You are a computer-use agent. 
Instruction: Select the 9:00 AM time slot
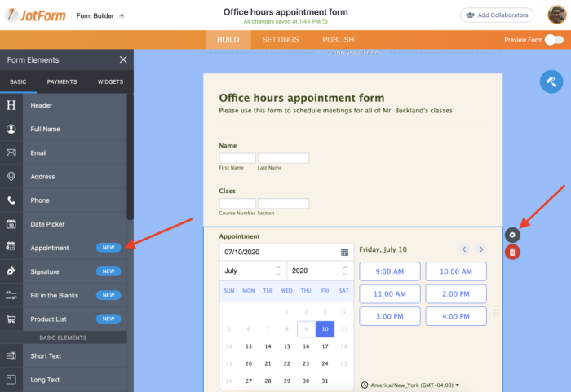(x=390, y=271)
